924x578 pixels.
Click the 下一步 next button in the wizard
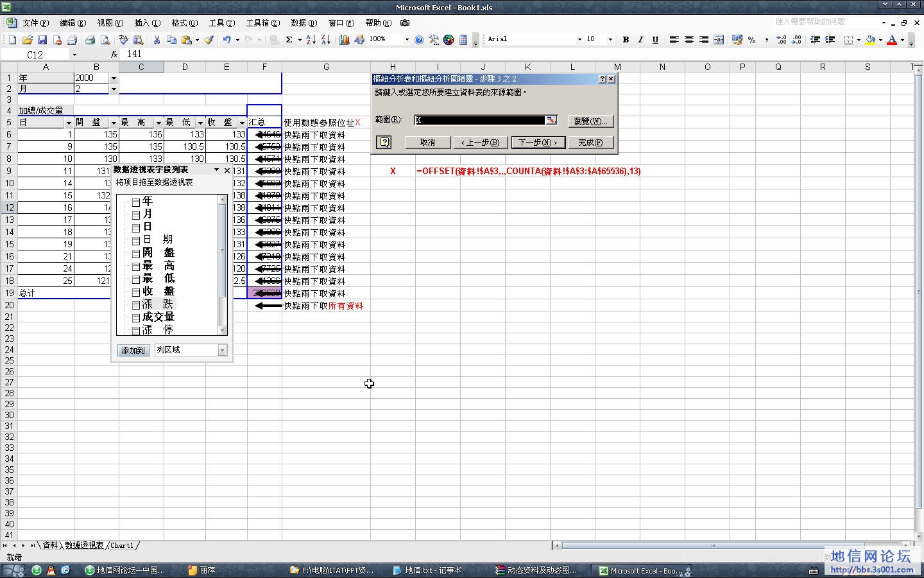pos(538,142)
